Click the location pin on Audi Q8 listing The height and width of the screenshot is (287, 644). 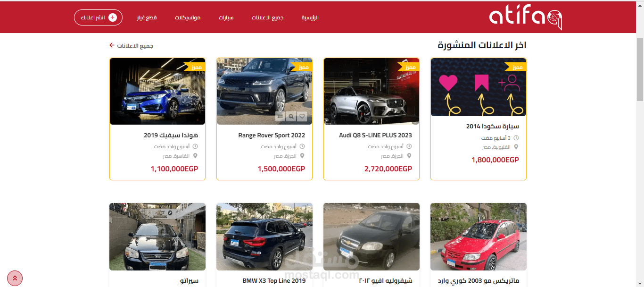[409, 156]
